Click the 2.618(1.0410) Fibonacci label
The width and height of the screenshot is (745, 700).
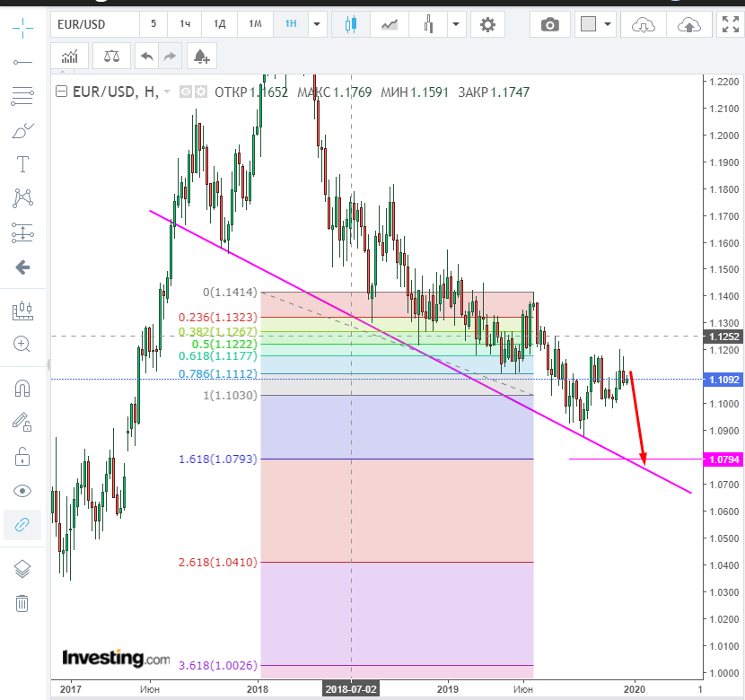tap(217, 562)
